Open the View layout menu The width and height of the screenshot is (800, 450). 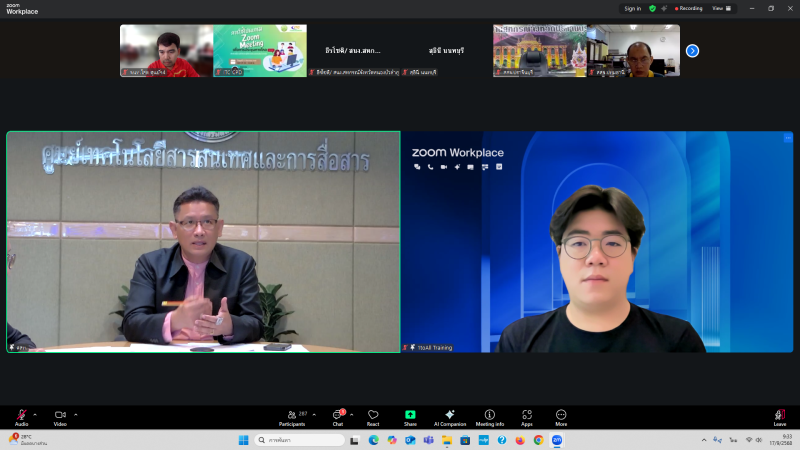coord(722,8)
